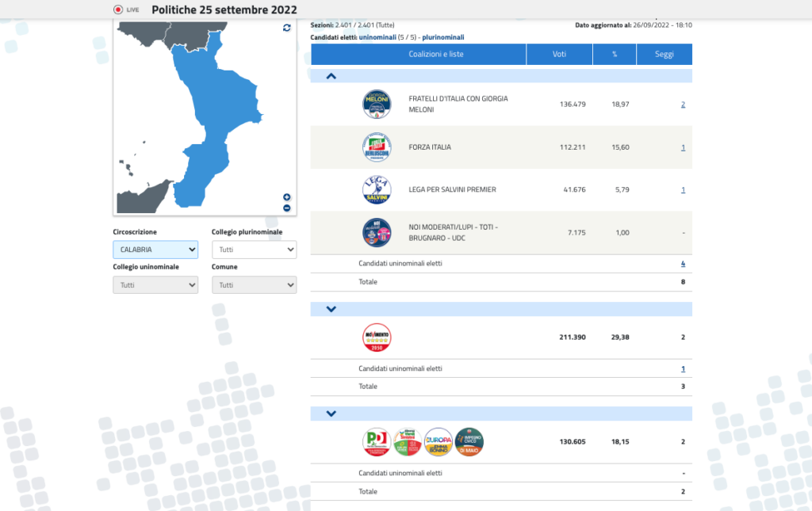Click the Movimento 5 Stelle logo

[377, 337]
